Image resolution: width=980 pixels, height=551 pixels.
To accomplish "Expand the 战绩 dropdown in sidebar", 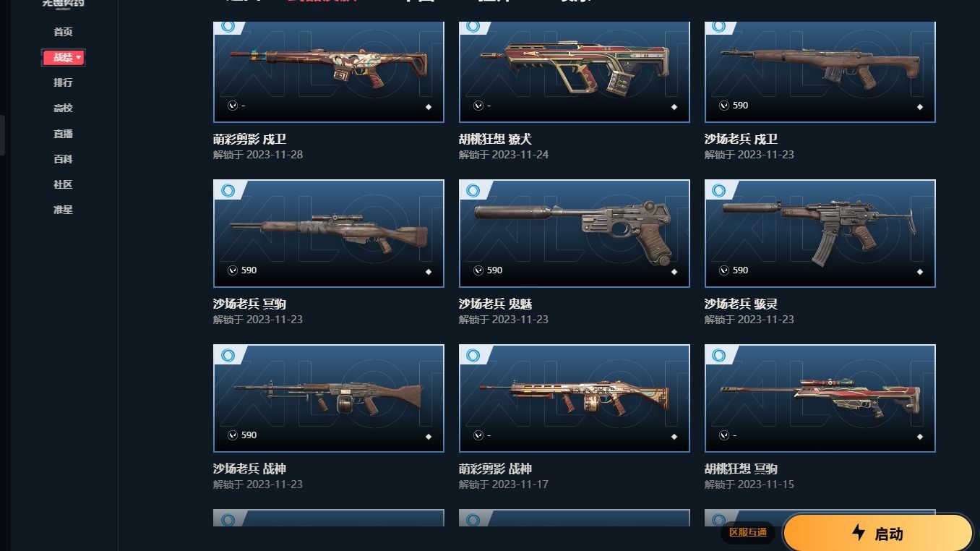I will (x=64, y=58).
